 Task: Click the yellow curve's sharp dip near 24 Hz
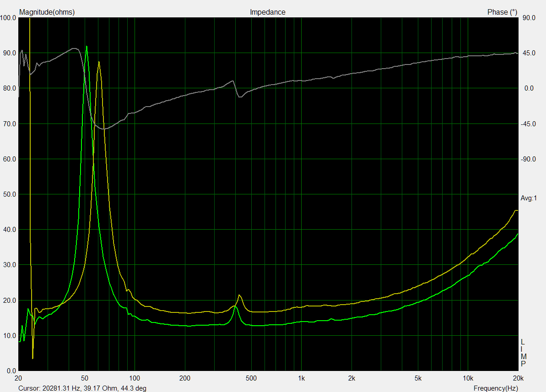tap(32, 358)
